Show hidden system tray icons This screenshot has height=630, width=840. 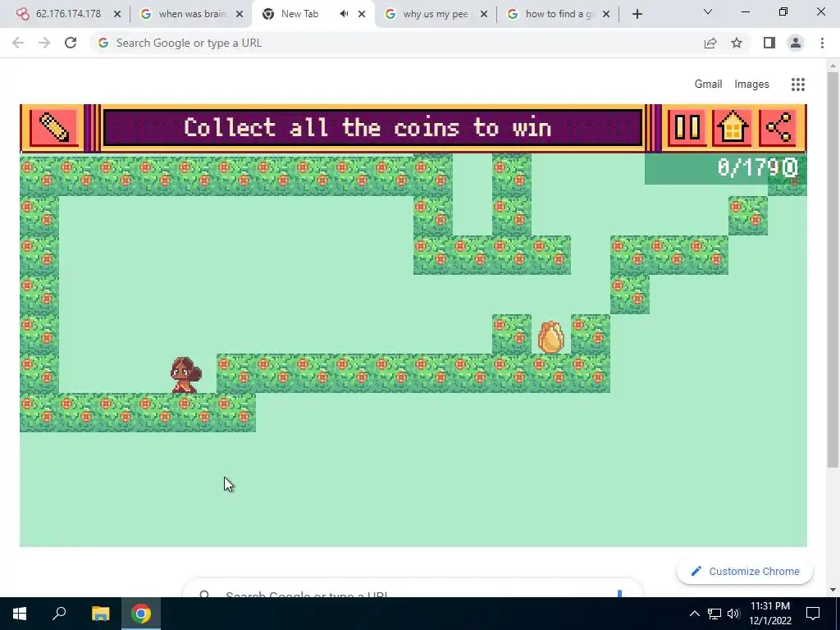tap(694, 614)
